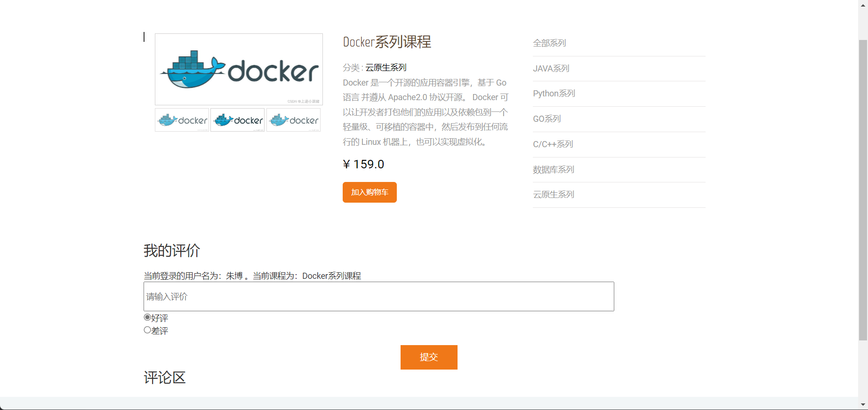
Task: Open 云原生系列 in the sidebar list
Action: (554, 195)
